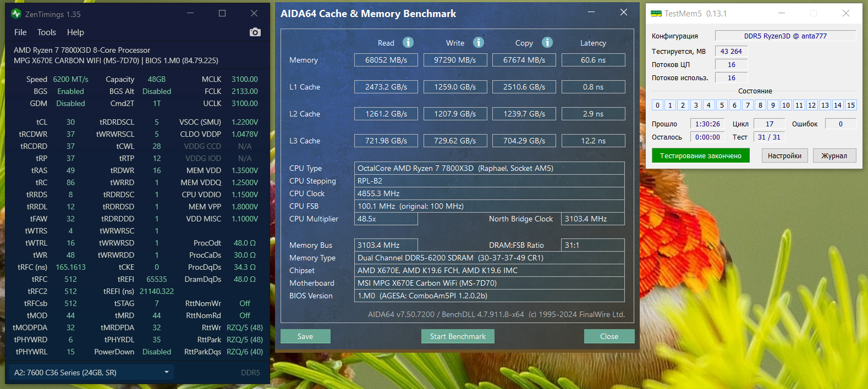The image size is (868, 389).
Task: Click Осталось remaining time 0:00:00
Action: (x=707, y=137)
